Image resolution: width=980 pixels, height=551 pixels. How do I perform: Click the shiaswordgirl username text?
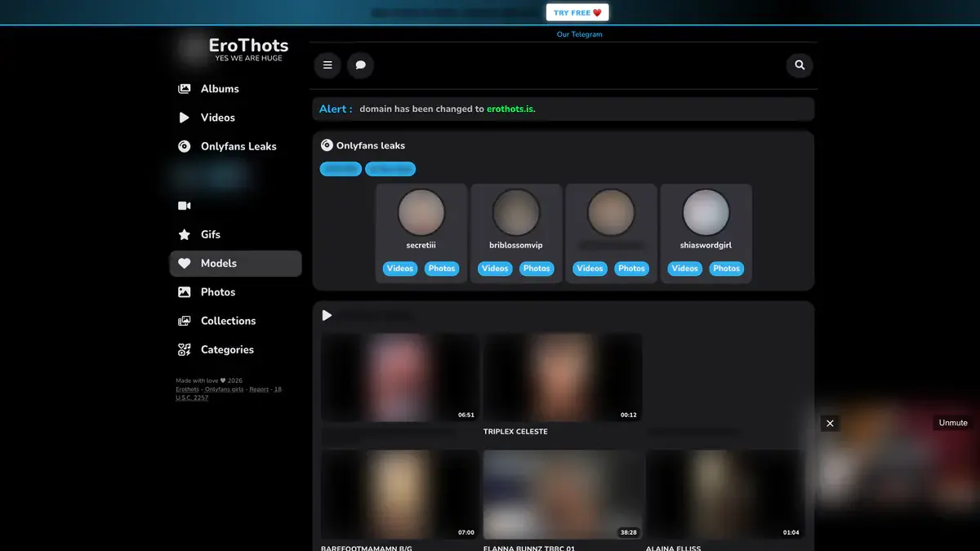[706, 245]
